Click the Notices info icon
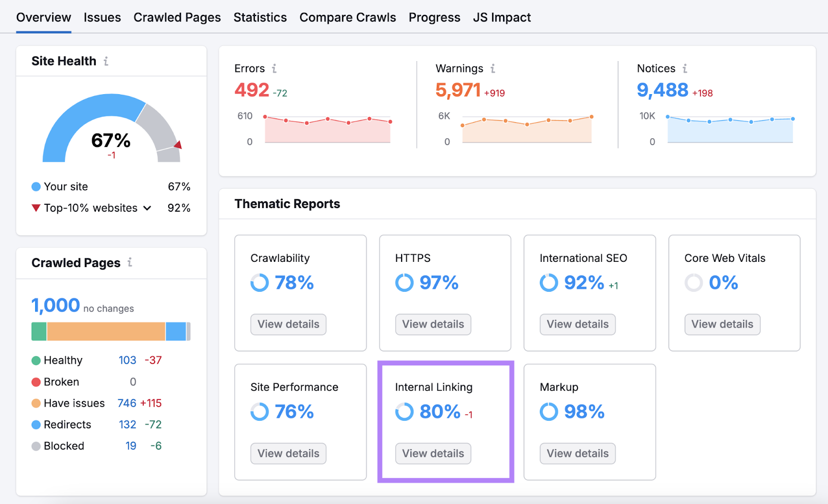Image resolution: width=828 pixels, height=504 pixels. 685,68
